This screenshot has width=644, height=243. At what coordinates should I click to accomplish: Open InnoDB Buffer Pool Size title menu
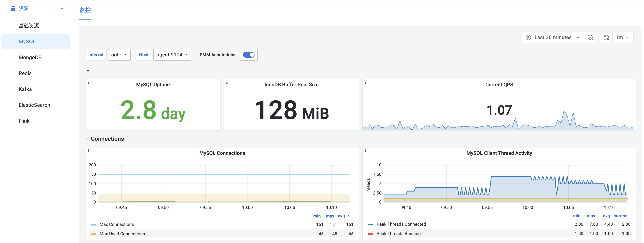291,85
